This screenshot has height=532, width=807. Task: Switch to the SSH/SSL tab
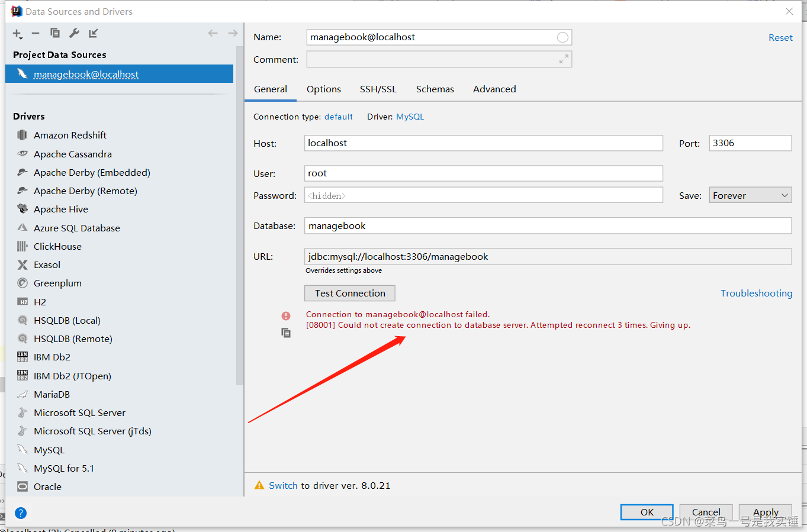(378, 89)
